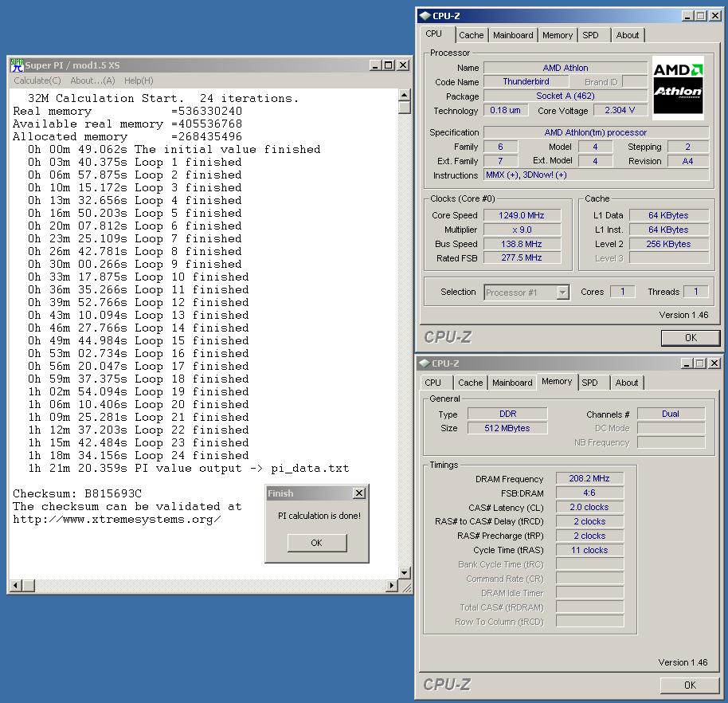Click the '32M Calculation Start' line

pyautogui.click(x=163, y=99)
